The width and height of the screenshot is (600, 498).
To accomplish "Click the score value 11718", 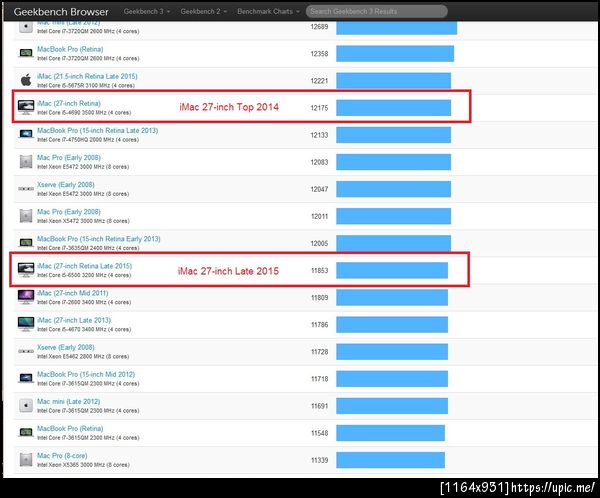I will [x=319, y=379].
